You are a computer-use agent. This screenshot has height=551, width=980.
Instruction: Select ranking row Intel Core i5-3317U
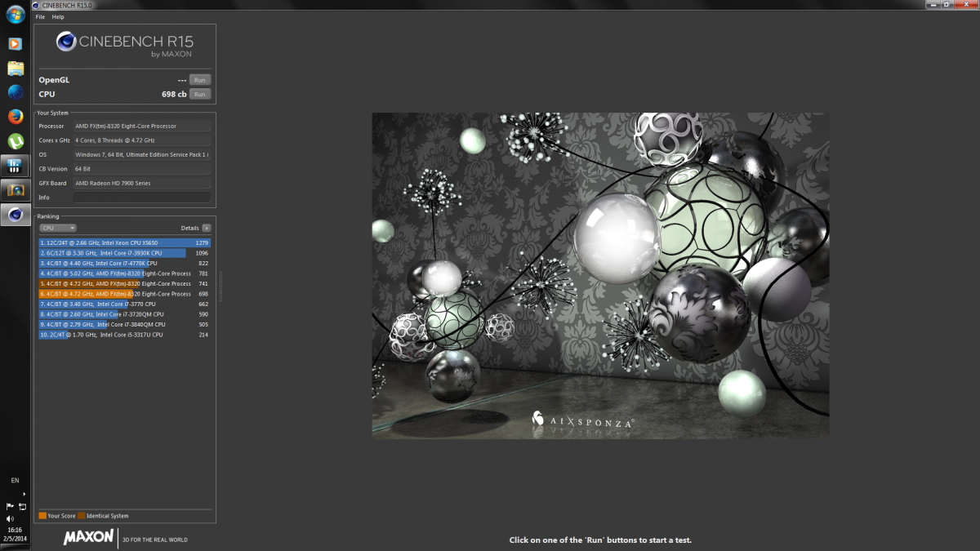[x=125, y=335]
